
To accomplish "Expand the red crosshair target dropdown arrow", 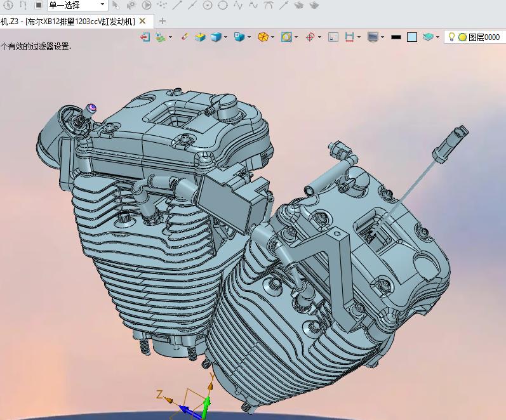I will coord(319,37).
